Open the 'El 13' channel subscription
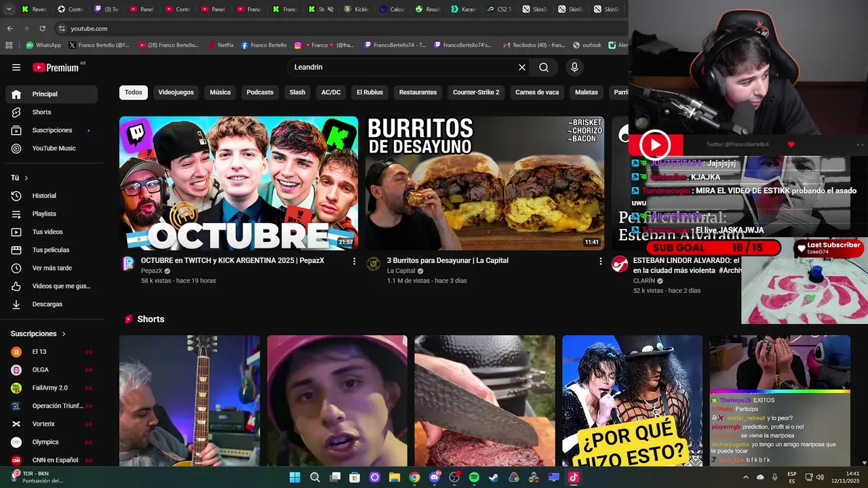Viewport: 868px width, 488px height. click(x=52, y=352)
